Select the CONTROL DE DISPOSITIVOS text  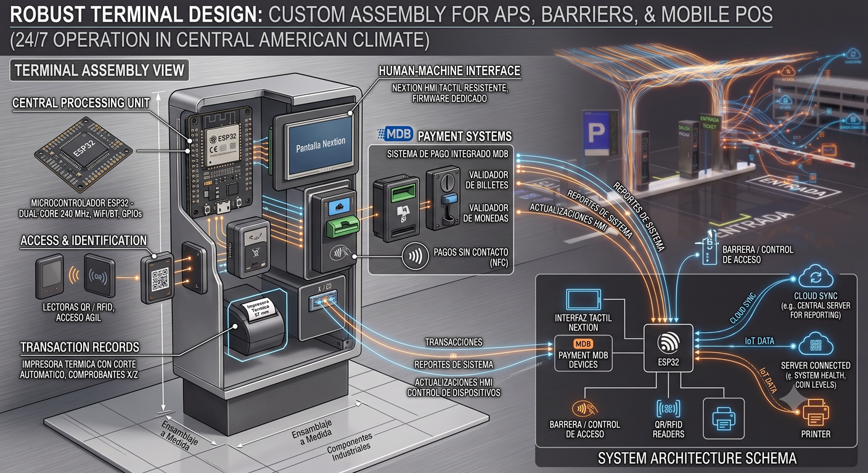454,392
